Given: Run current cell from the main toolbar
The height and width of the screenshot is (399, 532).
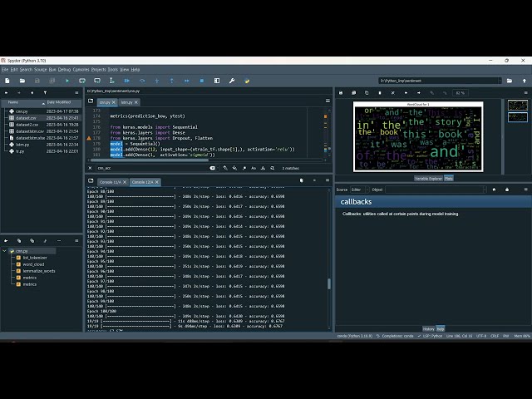Looking at the screenshot, I should (x=82, y=81).
